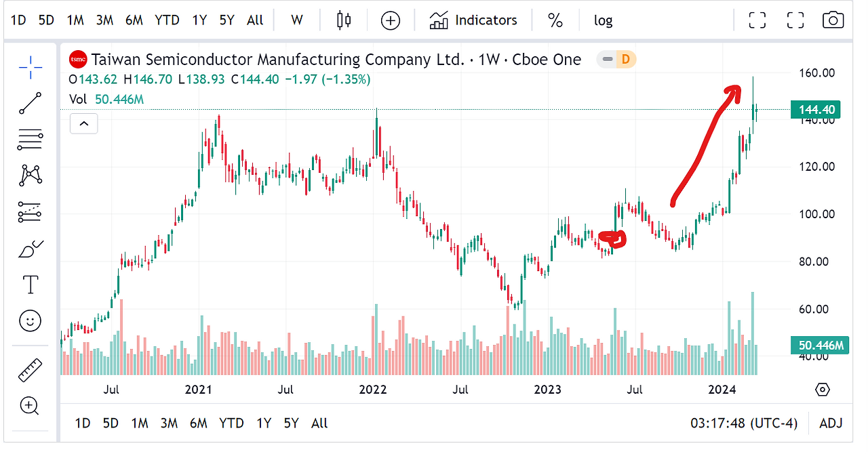Open the W interval dropdown

tap(297, 20)
